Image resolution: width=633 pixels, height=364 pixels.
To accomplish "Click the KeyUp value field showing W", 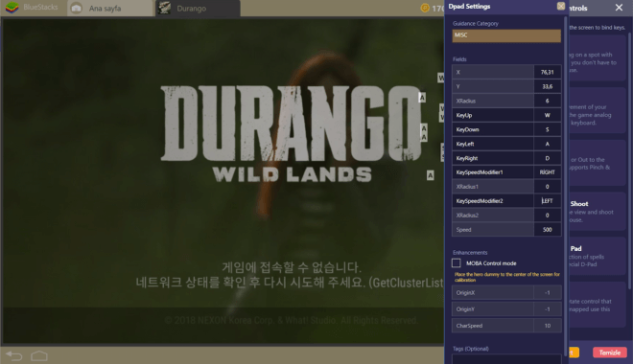I will point(547,115).
